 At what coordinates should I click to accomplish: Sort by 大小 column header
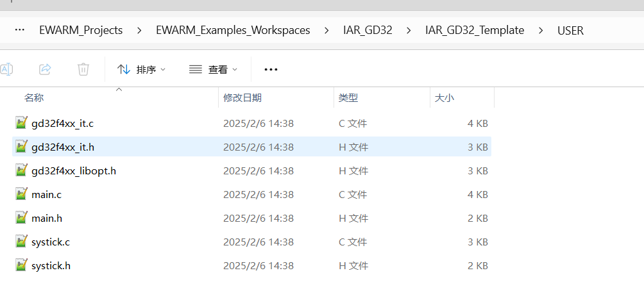(x=445, y=97)
